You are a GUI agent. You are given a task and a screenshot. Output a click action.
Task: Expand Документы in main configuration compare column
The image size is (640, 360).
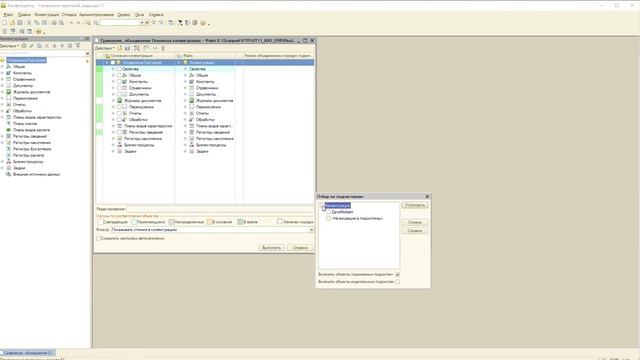point(113,94)
